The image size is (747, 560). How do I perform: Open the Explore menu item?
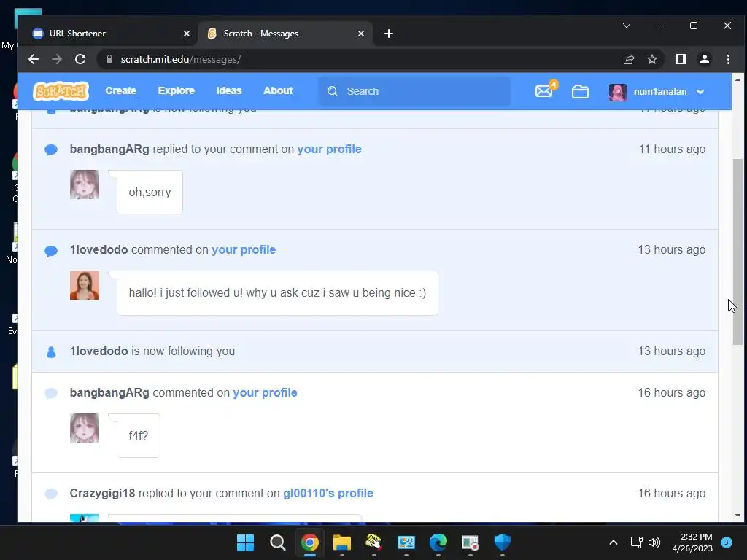click(177, 90)
